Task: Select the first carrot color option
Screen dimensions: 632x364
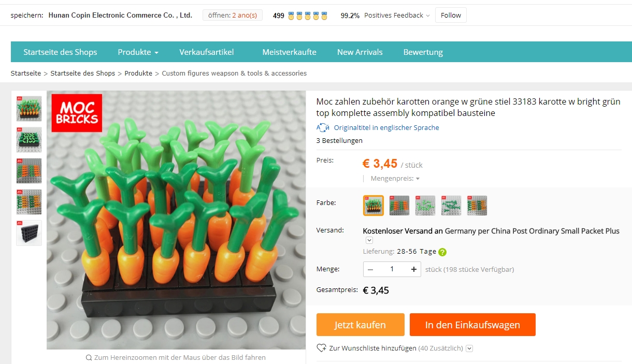Action: click(x=373, y=206)
